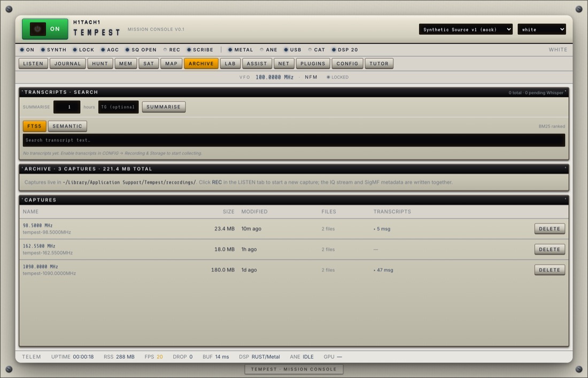Click the RSS 288 MB telemetry value
This screenshot has height=378, width=588.
pos(119,357)
